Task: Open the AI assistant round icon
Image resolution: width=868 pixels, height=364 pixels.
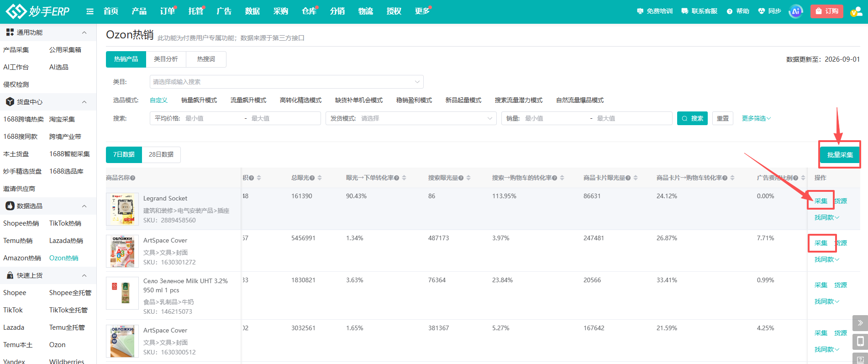Action: coord(796,11)
